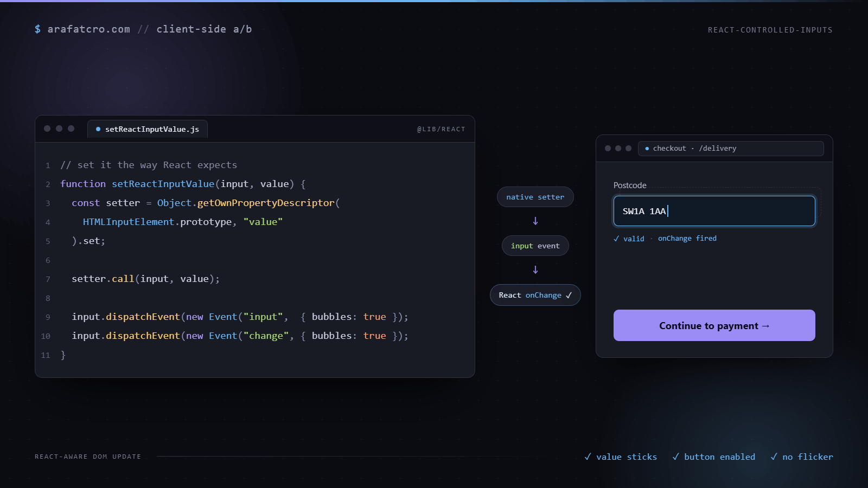Select the input event pill

[x=535, y=246]
